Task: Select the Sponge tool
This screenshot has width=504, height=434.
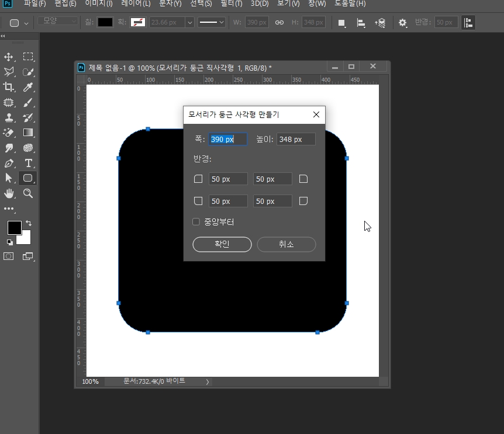Action: [28, 148]
